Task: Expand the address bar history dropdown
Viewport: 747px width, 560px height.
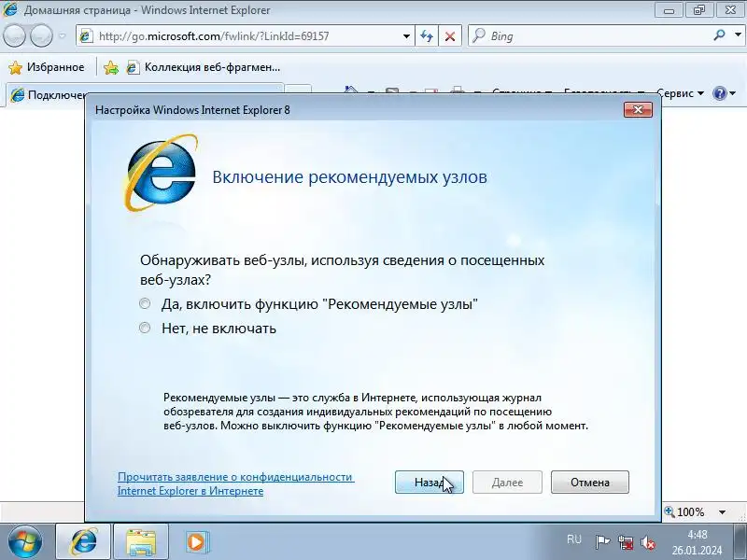Action: click(x=406, y=36)
